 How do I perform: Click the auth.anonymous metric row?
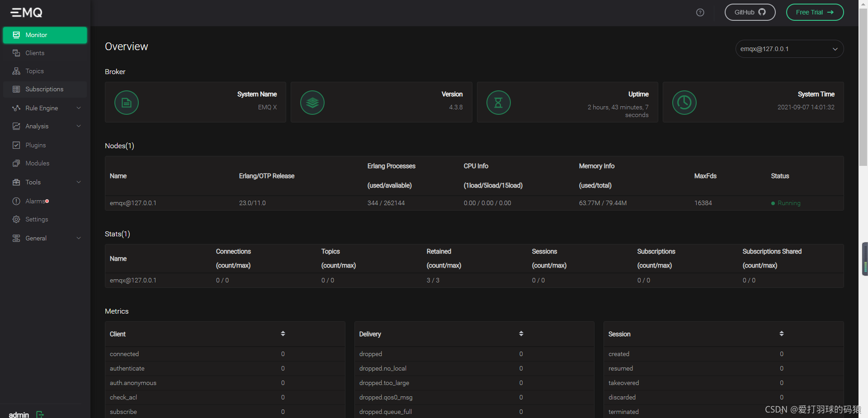coord(225,383)
